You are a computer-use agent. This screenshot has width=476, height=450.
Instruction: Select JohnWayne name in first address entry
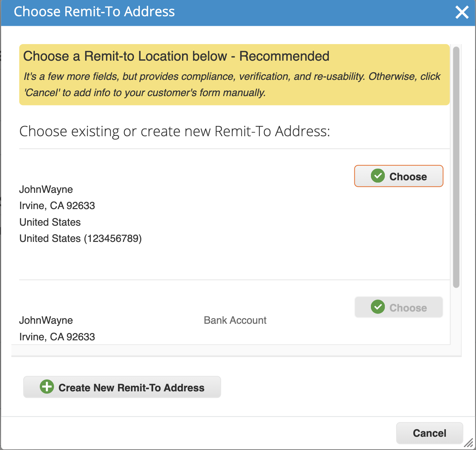point(46,189)
